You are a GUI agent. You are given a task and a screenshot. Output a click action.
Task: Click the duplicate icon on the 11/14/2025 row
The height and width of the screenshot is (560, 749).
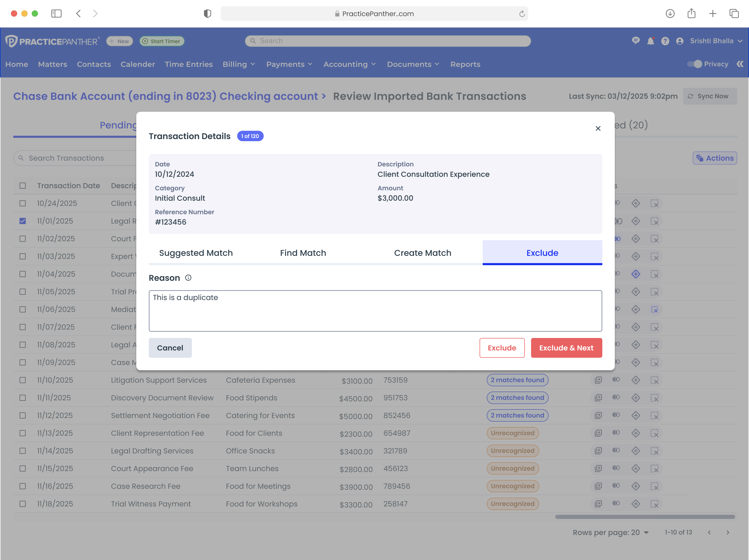pos(599,451)
